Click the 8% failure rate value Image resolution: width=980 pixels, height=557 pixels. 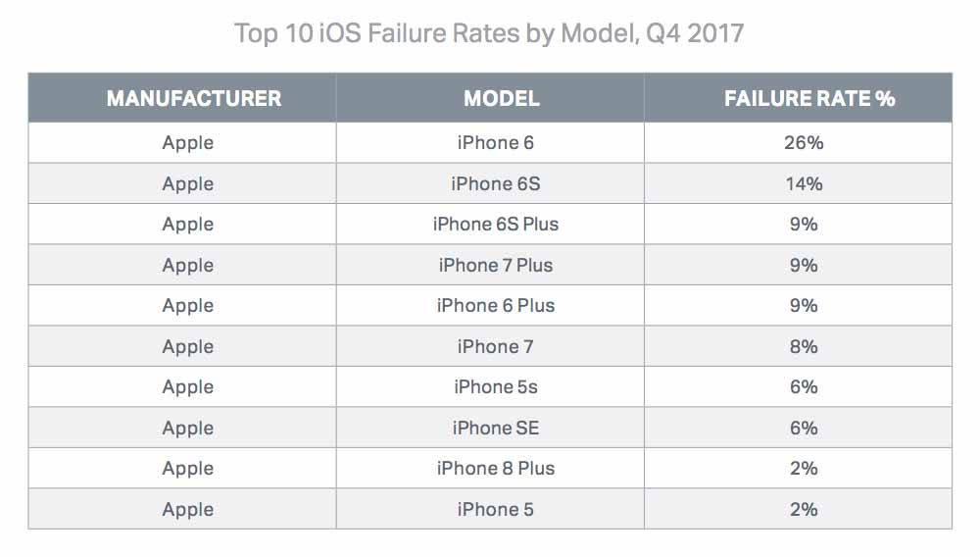pos(804,346)
